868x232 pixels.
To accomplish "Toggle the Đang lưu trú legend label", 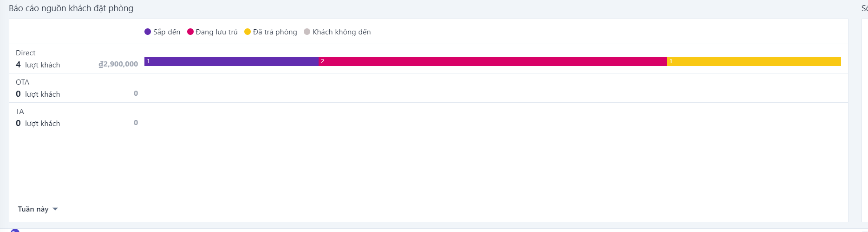I will tap(216, 32).
